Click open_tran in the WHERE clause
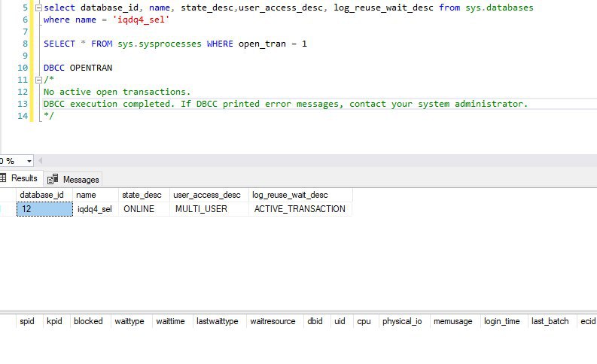Image resolution: width=597 pixels, height=364 pixels. [262, 44]
